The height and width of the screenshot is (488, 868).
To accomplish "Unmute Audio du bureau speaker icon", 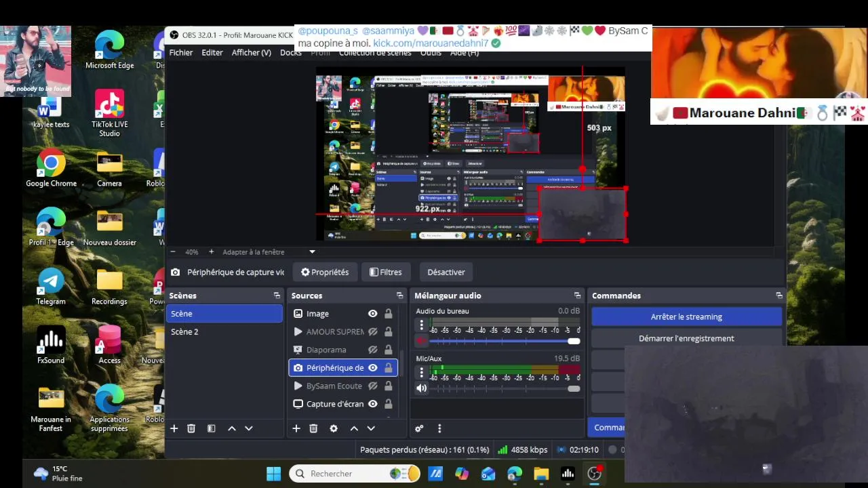I will [422, 341].
